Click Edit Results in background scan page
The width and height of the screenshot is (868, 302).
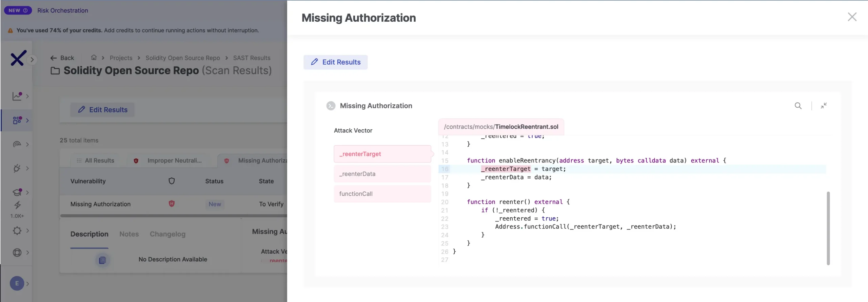coord(102,110)
